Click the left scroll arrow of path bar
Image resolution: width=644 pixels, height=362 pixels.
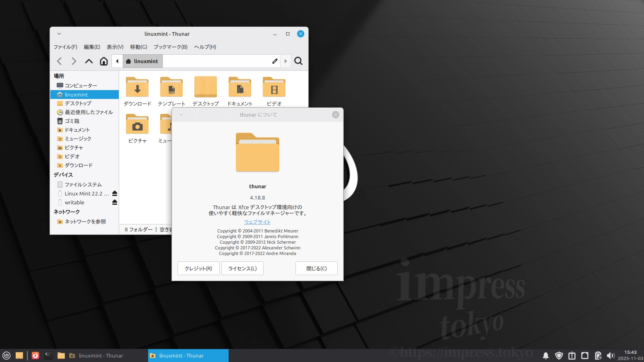coord(117,61)
